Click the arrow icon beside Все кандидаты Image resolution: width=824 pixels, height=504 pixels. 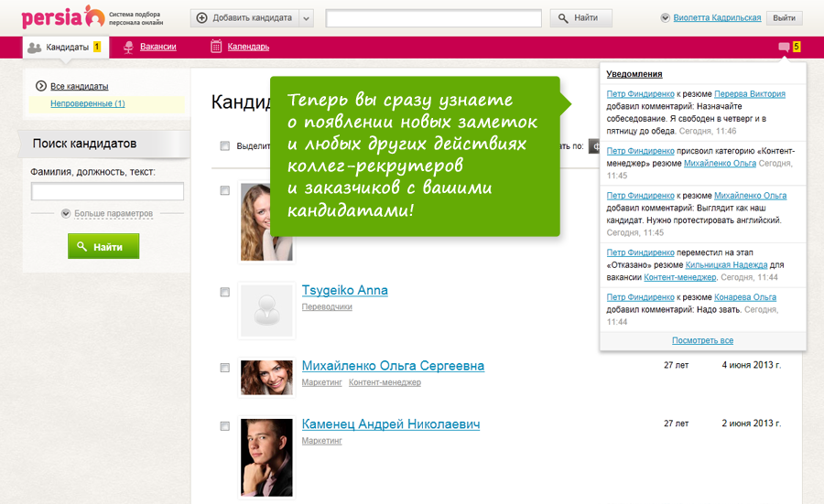[x=41, y=86]
